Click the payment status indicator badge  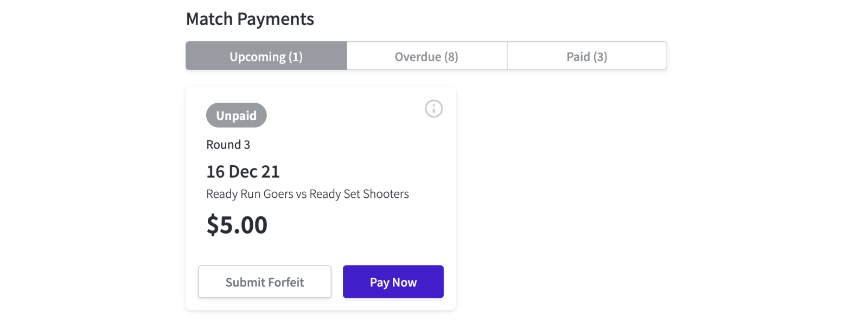tap(236, 115)
